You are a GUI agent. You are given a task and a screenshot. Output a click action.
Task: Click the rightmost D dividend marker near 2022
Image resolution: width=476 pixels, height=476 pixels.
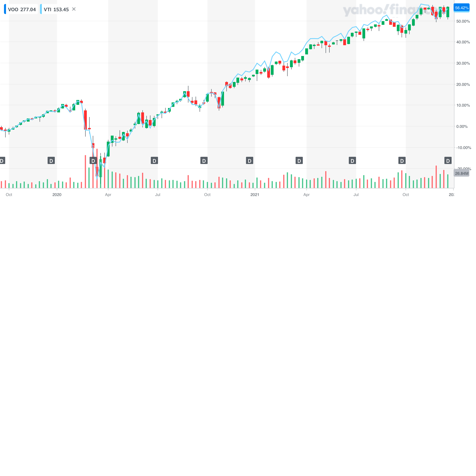448,160
